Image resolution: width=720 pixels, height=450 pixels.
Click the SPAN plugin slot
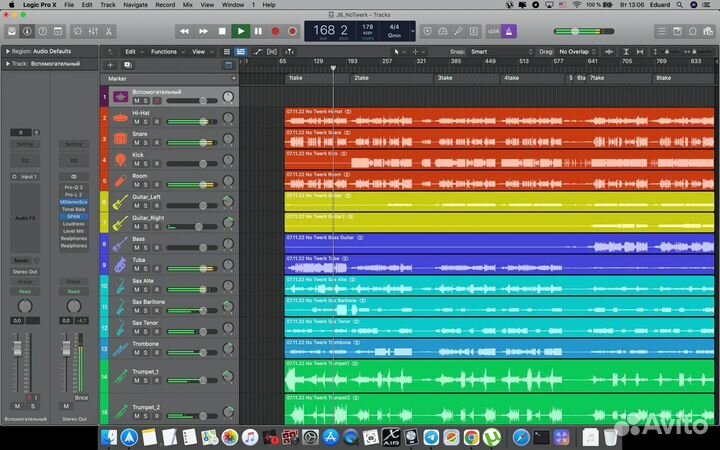point(73,216)
